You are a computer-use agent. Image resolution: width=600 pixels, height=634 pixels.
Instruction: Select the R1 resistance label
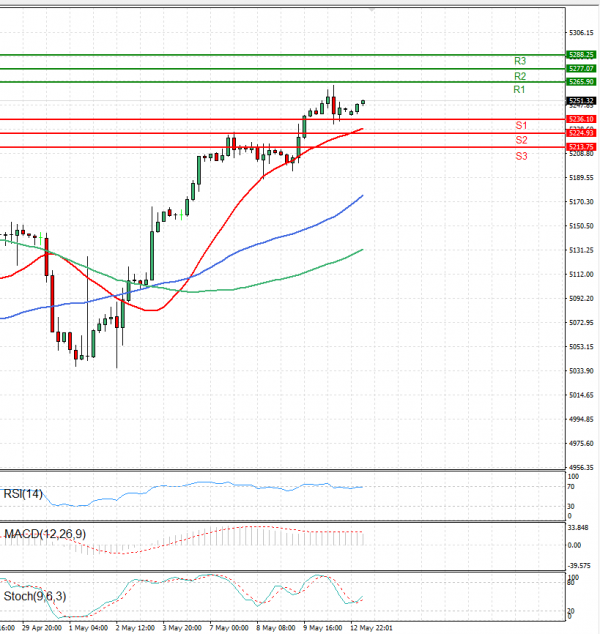pyautogui.click(x=519, y=89)
